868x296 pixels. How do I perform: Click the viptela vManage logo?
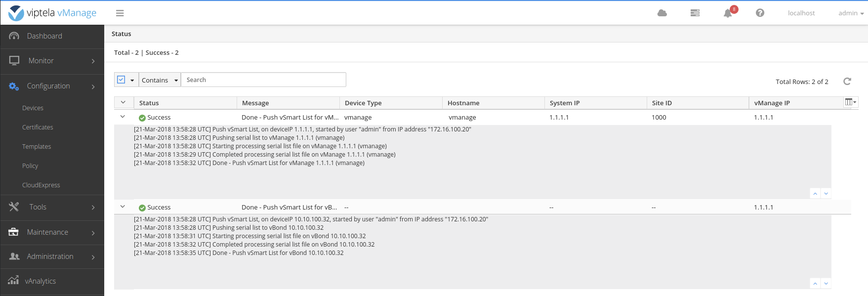coord(52,13)
